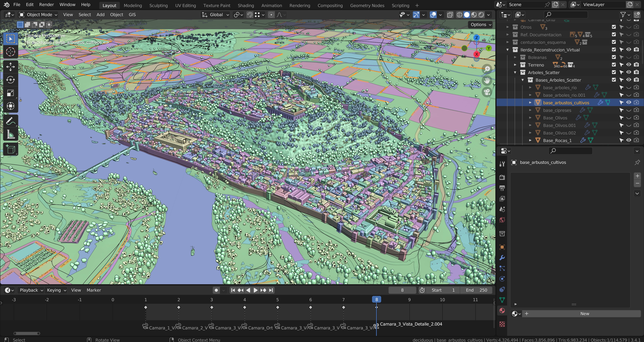Screen dimensions: 644x342
Task: Hide base_arbustos_cultivos with its eye icon
Action: (629, 103)
